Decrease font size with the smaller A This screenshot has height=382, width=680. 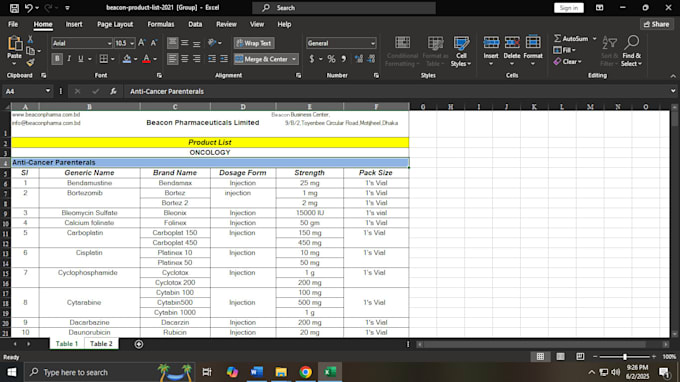click(x=154, y=43)
